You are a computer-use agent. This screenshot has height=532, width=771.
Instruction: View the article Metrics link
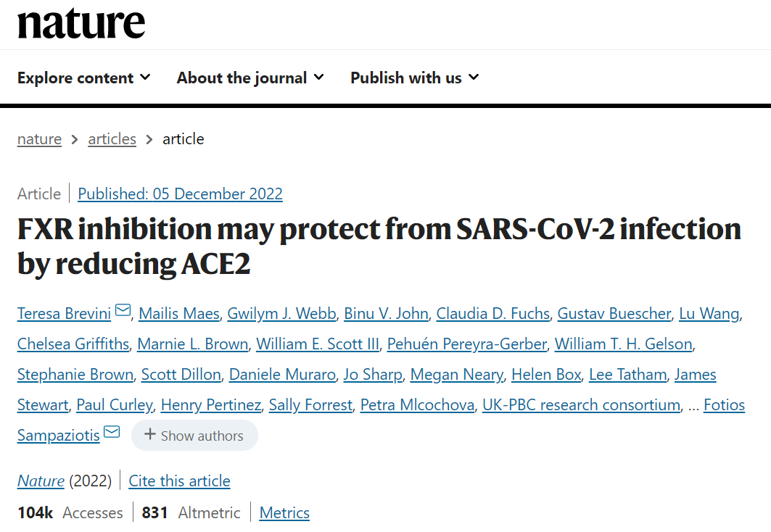click(284, 513)
